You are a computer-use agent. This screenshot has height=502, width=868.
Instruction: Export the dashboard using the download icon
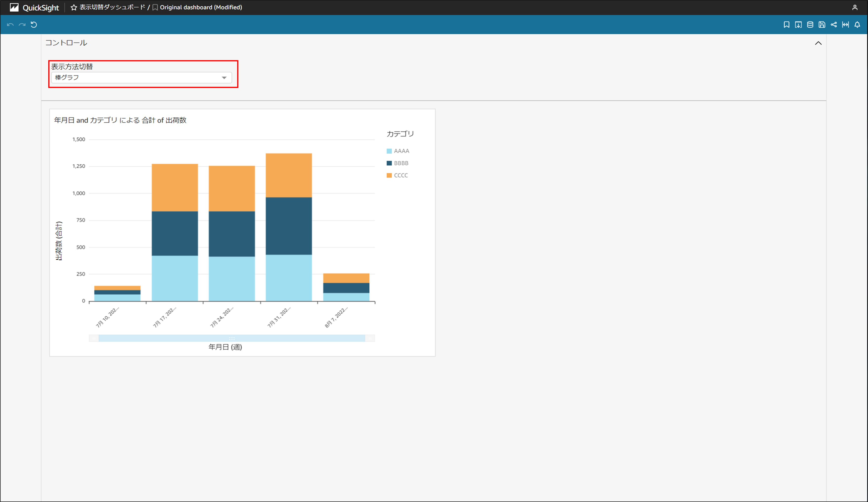coord(798,24)
